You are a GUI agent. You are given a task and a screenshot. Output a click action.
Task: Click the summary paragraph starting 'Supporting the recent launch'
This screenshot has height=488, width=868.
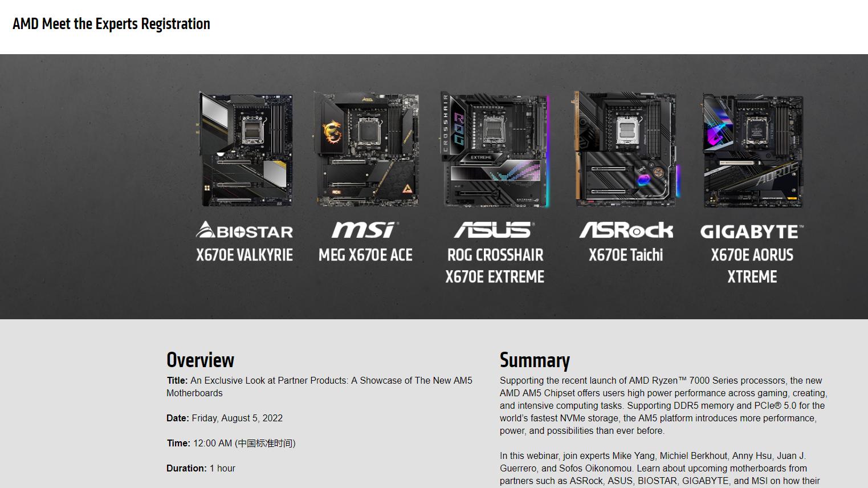coord(663,405)
